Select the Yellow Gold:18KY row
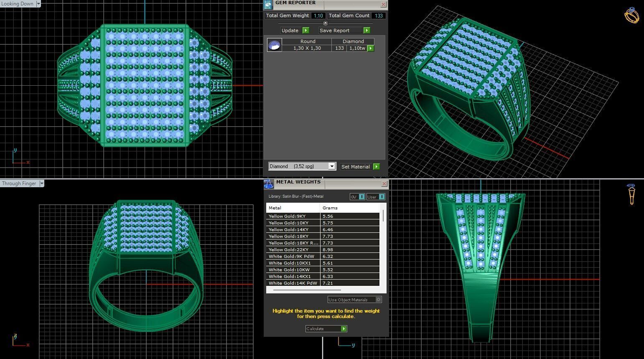The height and width of the screenshot is (359, 644). pos(323,236)
